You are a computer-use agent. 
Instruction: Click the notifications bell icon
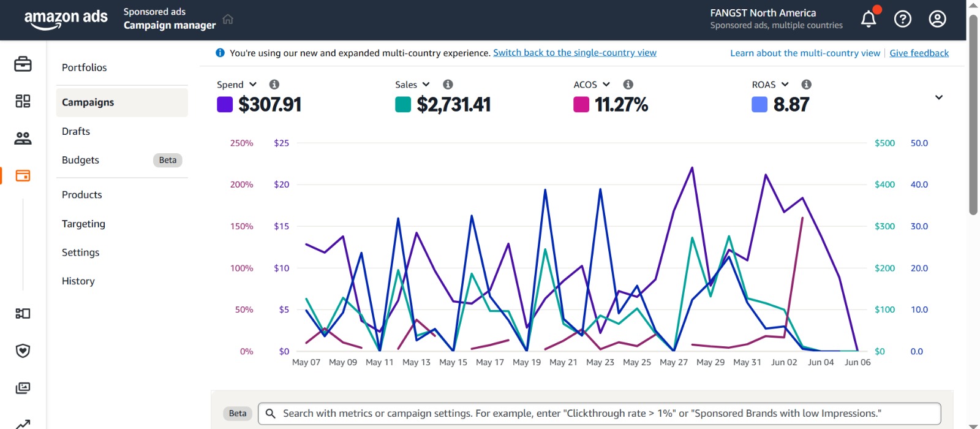[869, 20]
